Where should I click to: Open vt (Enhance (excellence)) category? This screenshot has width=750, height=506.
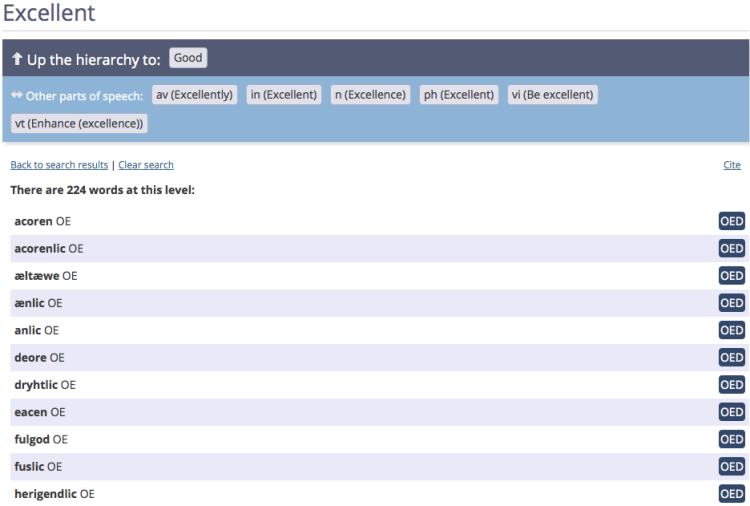(x=79, y=123)
